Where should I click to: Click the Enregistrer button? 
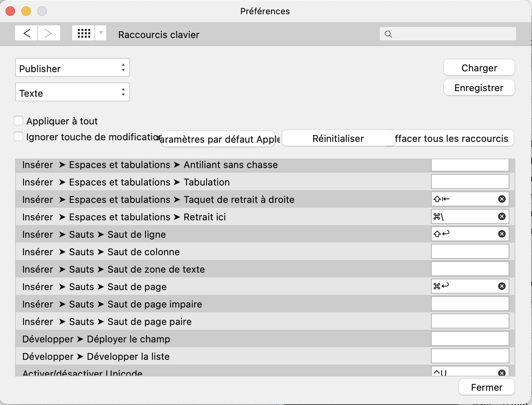pyautogui.click(x=479, y=88)
